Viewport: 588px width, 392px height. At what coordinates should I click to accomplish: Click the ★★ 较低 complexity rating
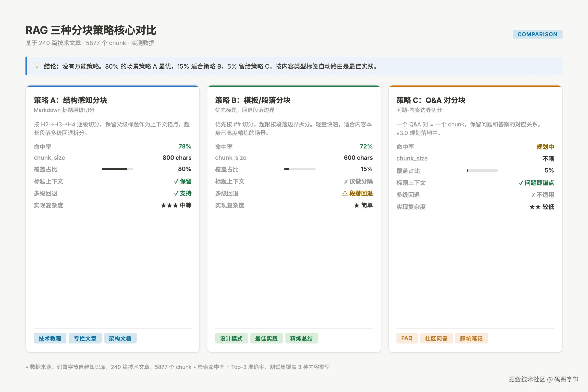click(x=542, y=207)
